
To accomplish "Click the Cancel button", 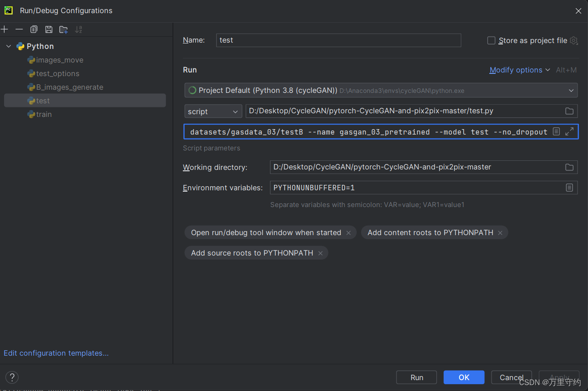I will click(512, 377).
